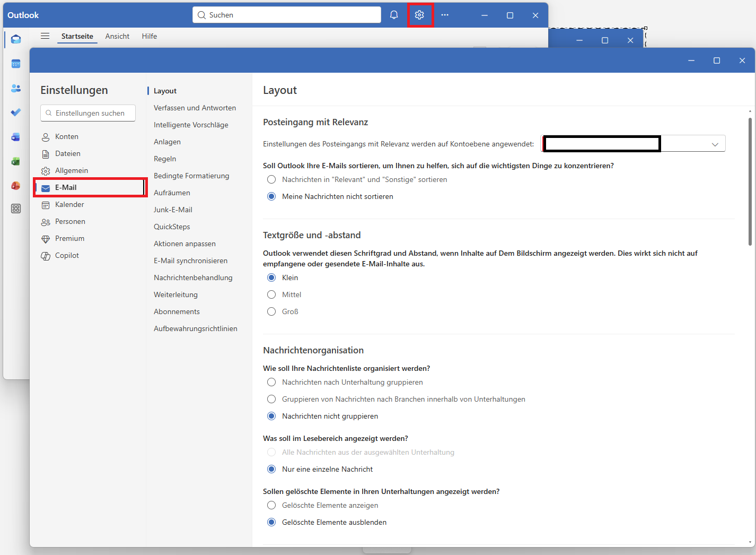Open 'Verfassen und Antworten' settings page
This screenshot has height=555, width=756.
[x=195, y=108]
